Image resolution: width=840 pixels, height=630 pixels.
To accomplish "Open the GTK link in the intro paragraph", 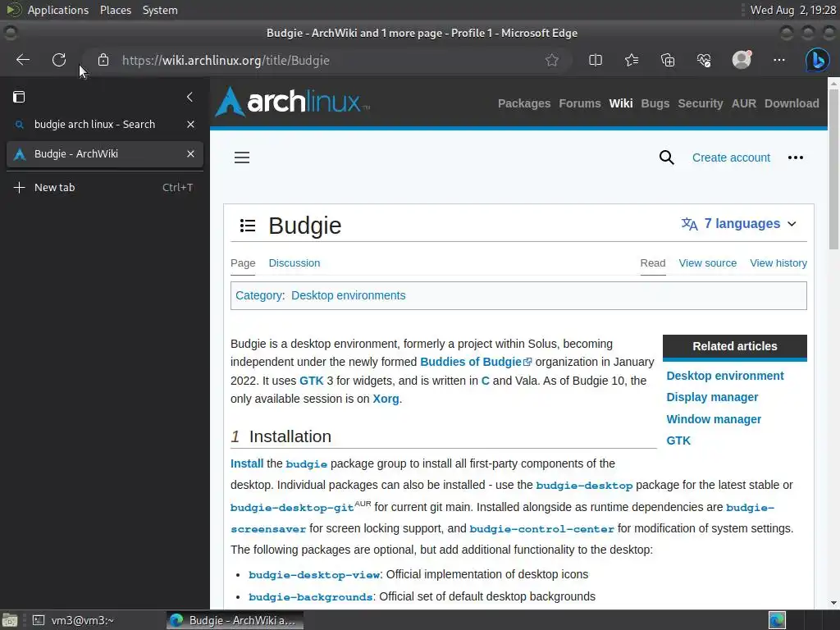I will pyautogui.click(x=311, y=381).
